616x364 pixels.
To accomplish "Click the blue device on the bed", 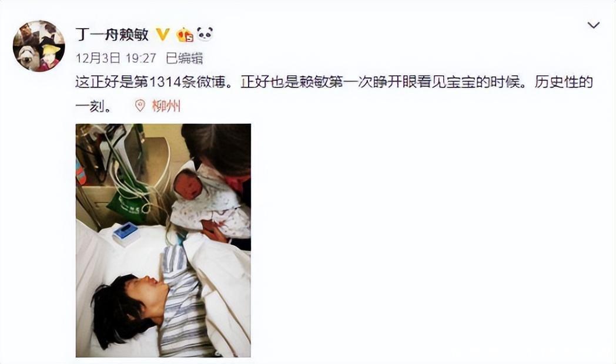I will [125, 233].
